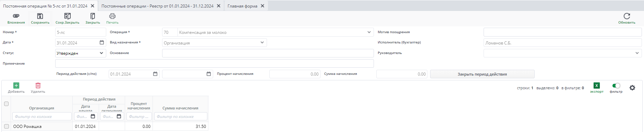Viewport: 644px width, 132px height.
Task: Click the operation code field showing 70
Action: [x=170, y=32]
